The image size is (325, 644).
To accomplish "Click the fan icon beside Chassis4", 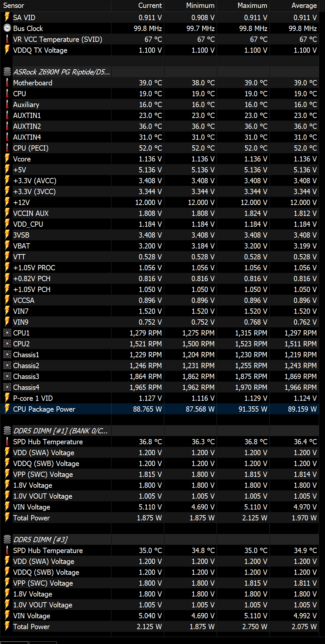I will [7, 387].
